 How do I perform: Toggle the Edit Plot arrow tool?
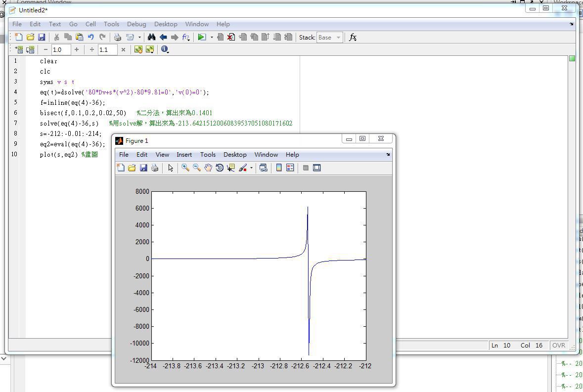[x=171, y=168]
